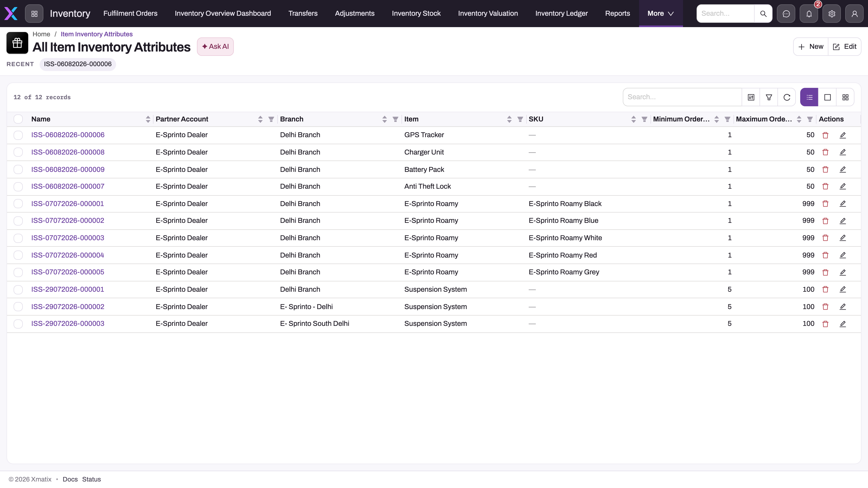Expand the More navigation dropdown
868x488 pixels.
click(x=660, y=14)
